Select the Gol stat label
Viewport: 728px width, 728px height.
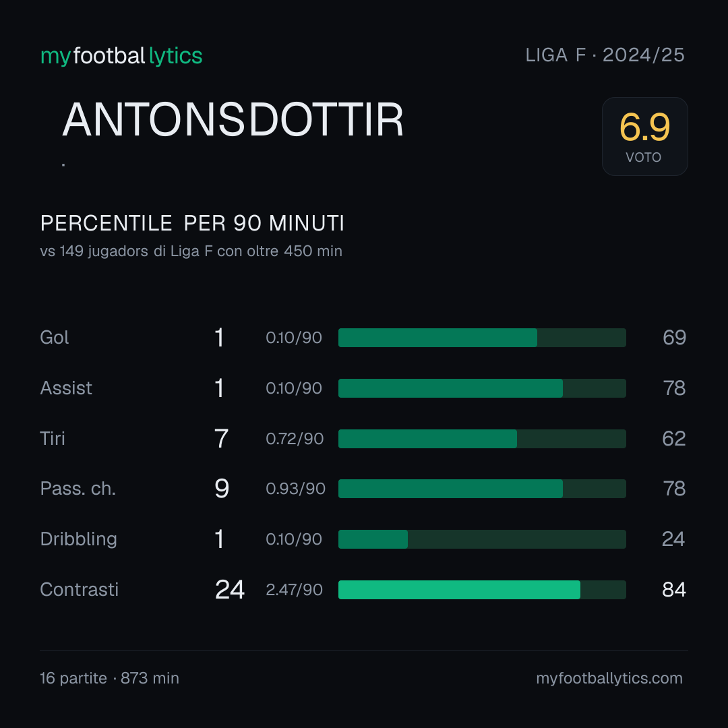[55, 338]
